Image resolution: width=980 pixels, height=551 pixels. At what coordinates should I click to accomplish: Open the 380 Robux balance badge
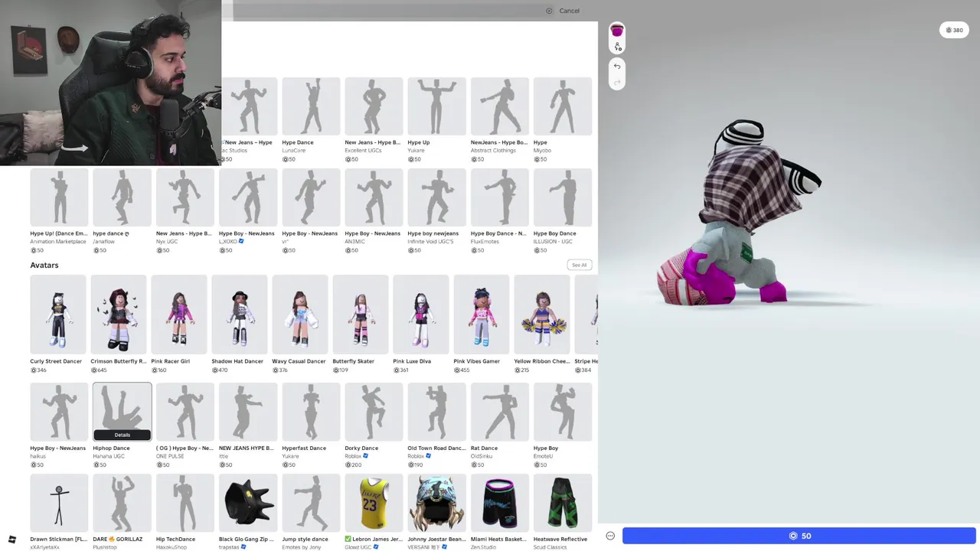(x=954, y=31)
